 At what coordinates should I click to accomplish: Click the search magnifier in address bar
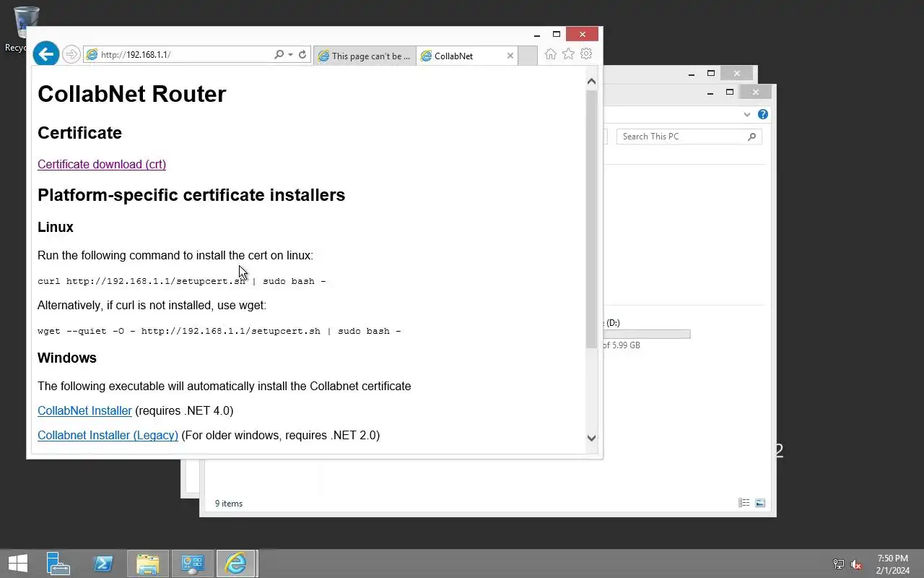[279, 55]
